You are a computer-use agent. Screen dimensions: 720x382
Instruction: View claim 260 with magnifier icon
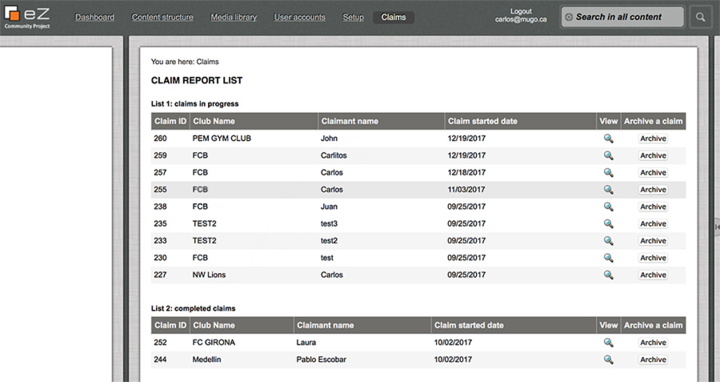(x=608, y=139)
